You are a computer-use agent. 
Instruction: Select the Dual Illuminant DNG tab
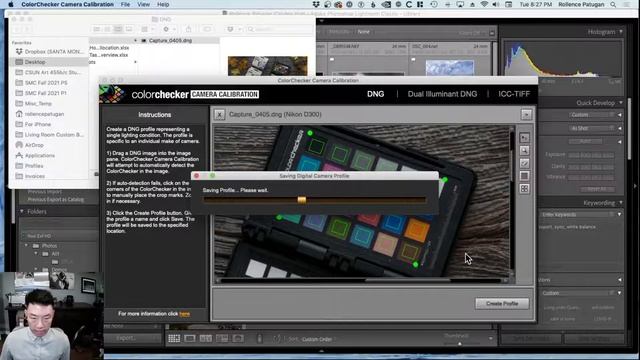[442, 94]
